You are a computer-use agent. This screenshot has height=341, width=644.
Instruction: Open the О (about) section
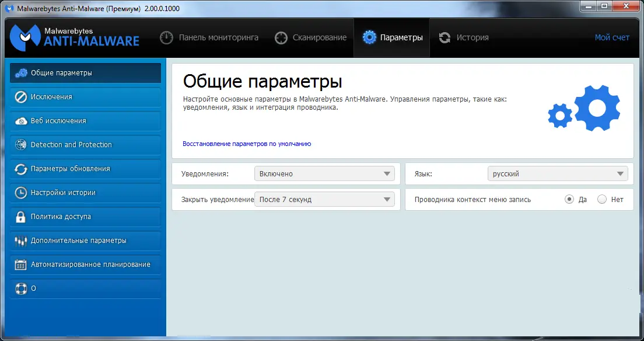85,288
